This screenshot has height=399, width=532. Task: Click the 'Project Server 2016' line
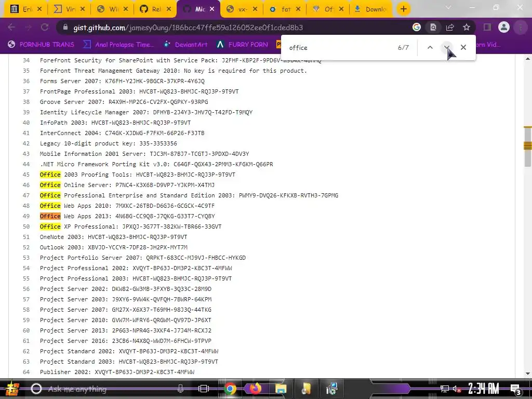(x=126, y=341)
